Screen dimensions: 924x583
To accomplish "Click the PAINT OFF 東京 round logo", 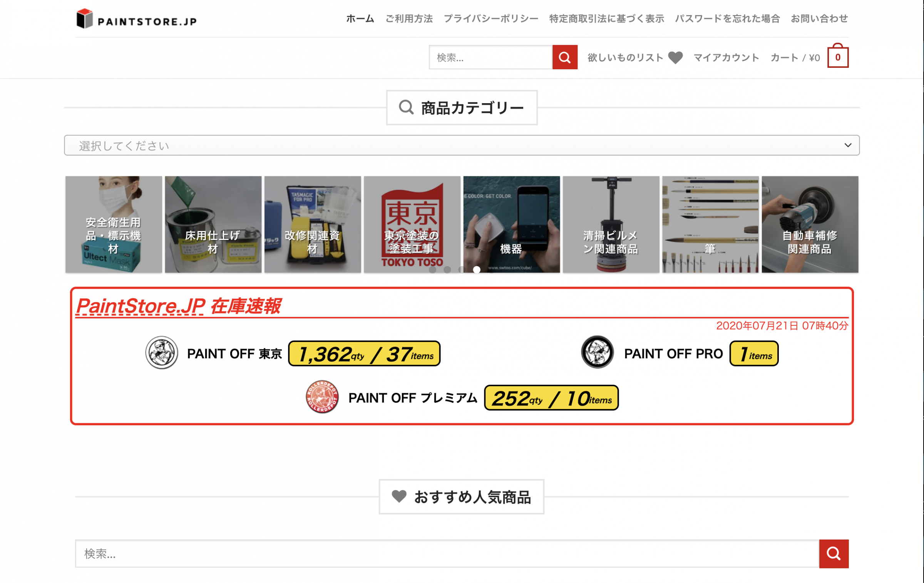I will [x=162, y=352].
